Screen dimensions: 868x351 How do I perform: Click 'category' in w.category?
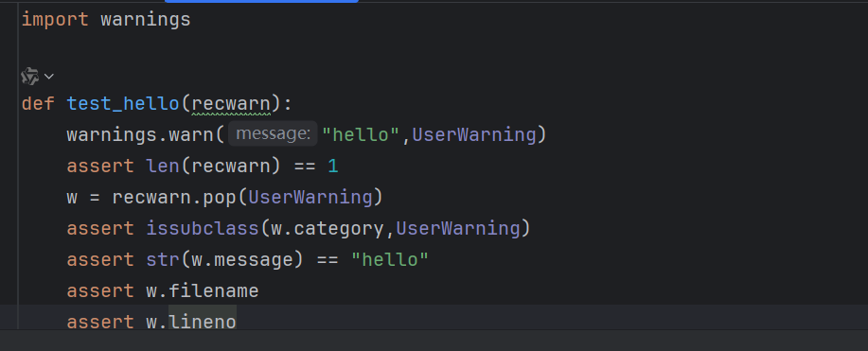click(x=339, y=228)
